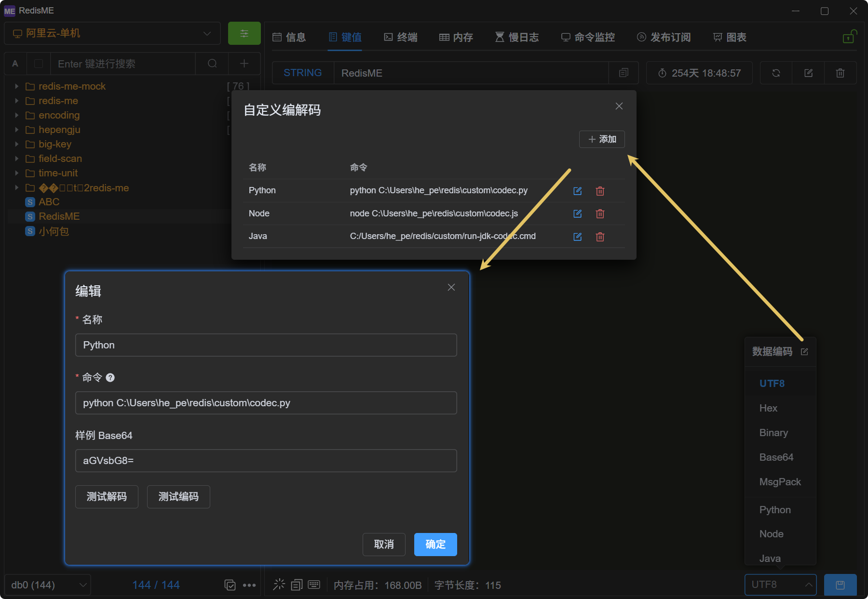868x599 pixels.
Task: Select Base64 in encoding list
Action: pos(780,457)
